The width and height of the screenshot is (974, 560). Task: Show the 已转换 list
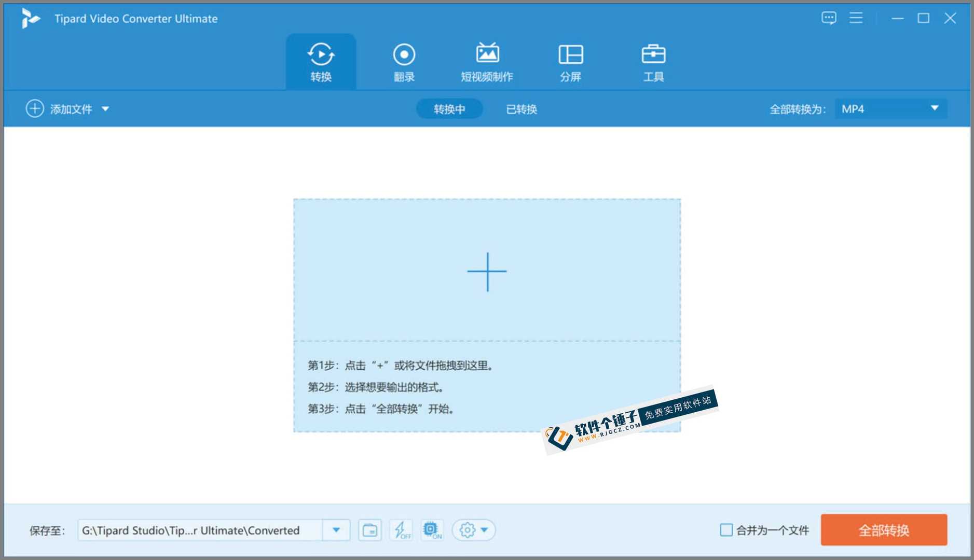click(x=522, y=109)
